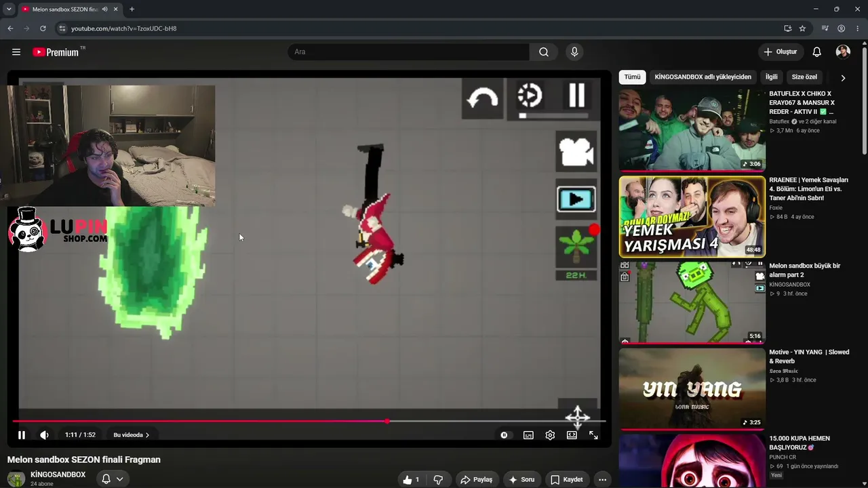Open subtitles/captions in the player

click(x=528, y=435)
